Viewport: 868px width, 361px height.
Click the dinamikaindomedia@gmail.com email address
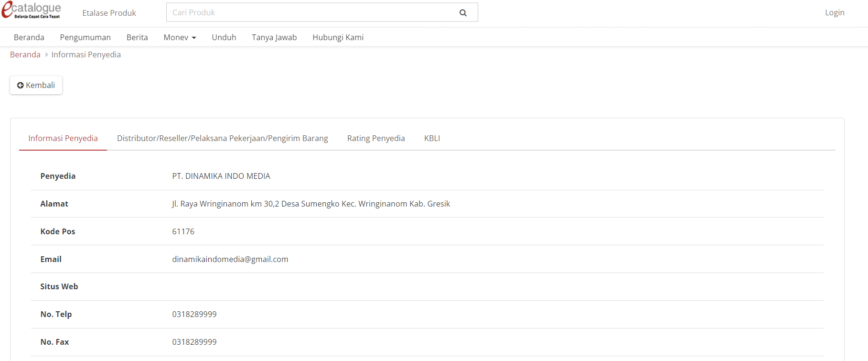pos(230,259)
